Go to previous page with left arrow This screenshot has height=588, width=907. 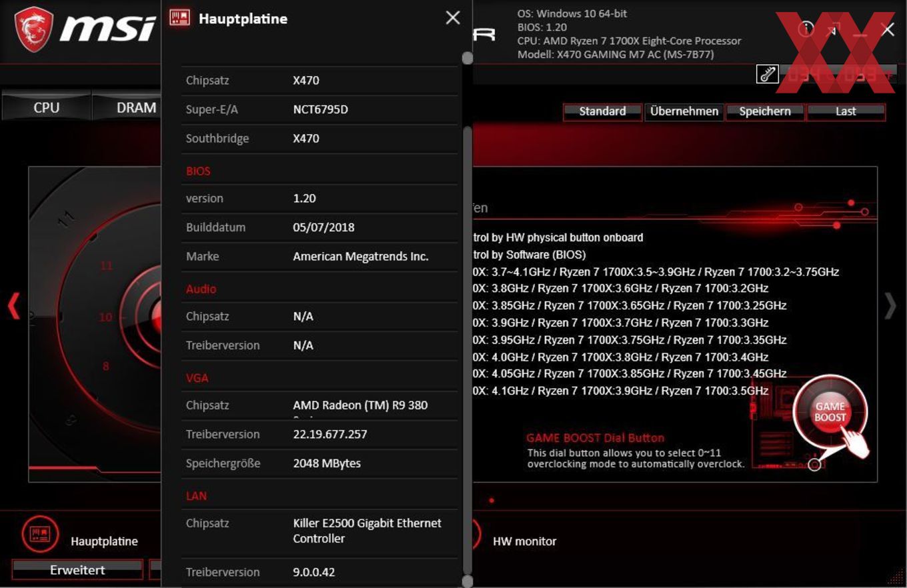click(x=13, y=306)
